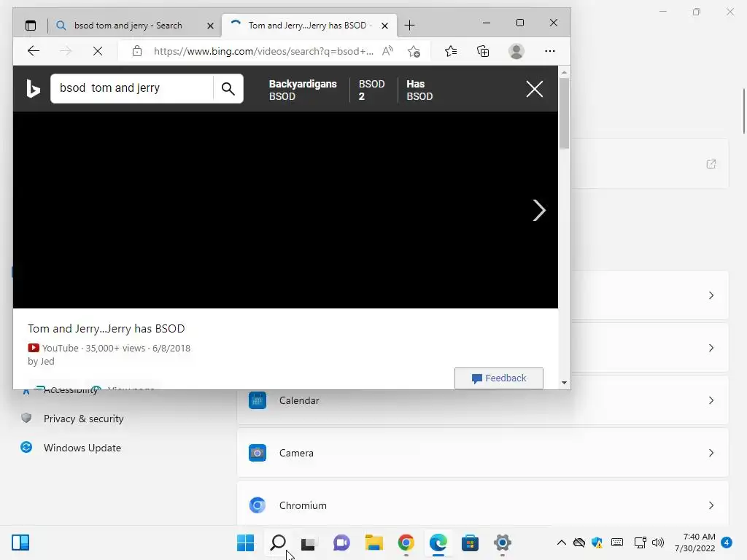Open Edge tab actions menu icon
The width and height of the screenshot is (747, 560).
(31, 26)
